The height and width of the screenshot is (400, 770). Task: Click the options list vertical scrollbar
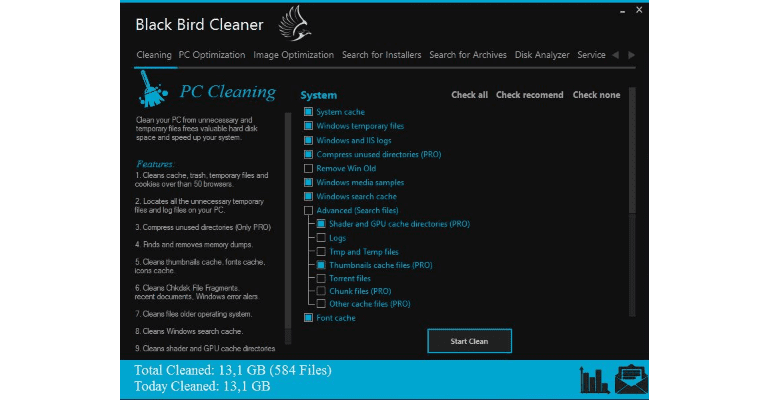tap(632, 201)
